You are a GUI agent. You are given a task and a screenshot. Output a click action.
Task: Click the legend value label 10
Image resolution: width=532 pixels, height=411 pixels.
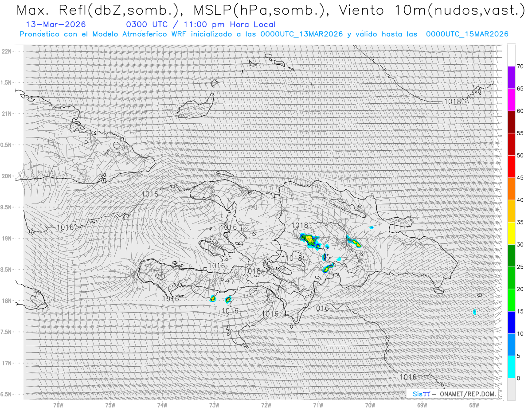pos(520,333)
